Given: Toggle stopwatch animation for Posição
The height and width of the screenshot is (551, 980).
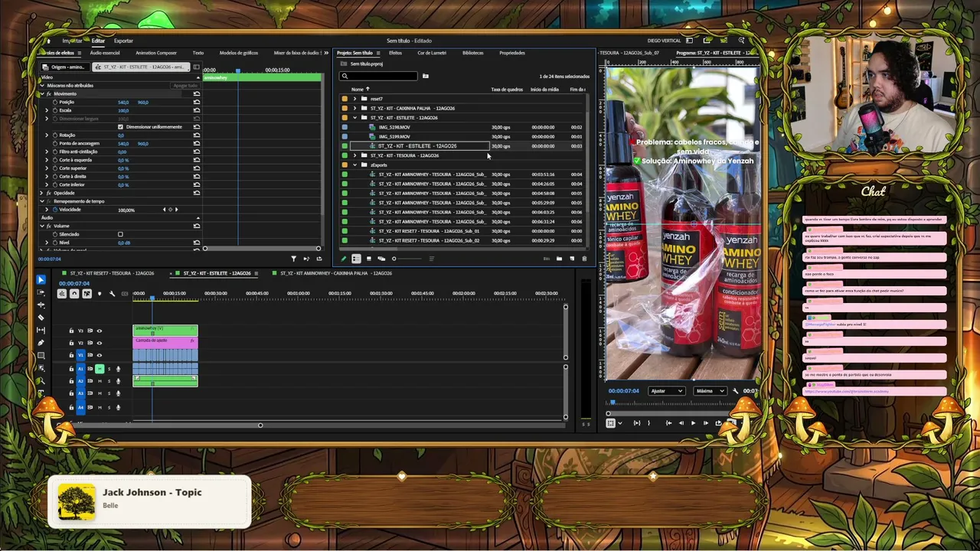Looking at the screenshot, I should coord(54,102).
